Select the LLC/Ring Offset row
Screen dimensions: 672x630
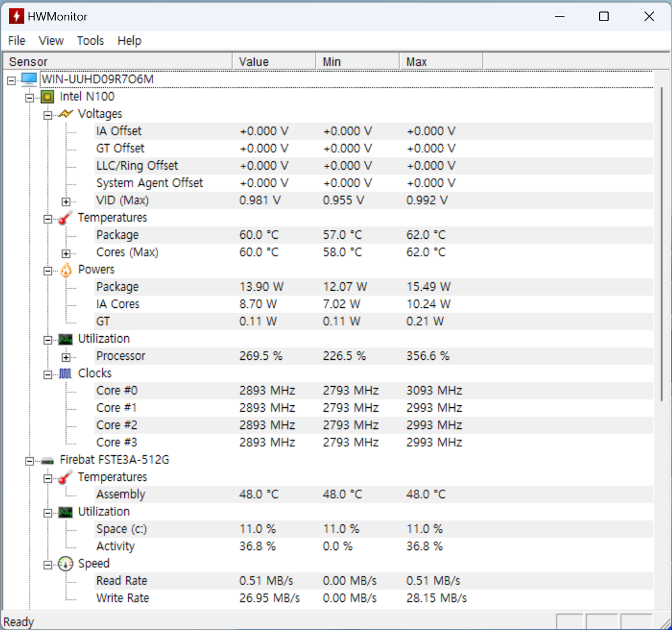pyautogui.click(x=373, y=166)
